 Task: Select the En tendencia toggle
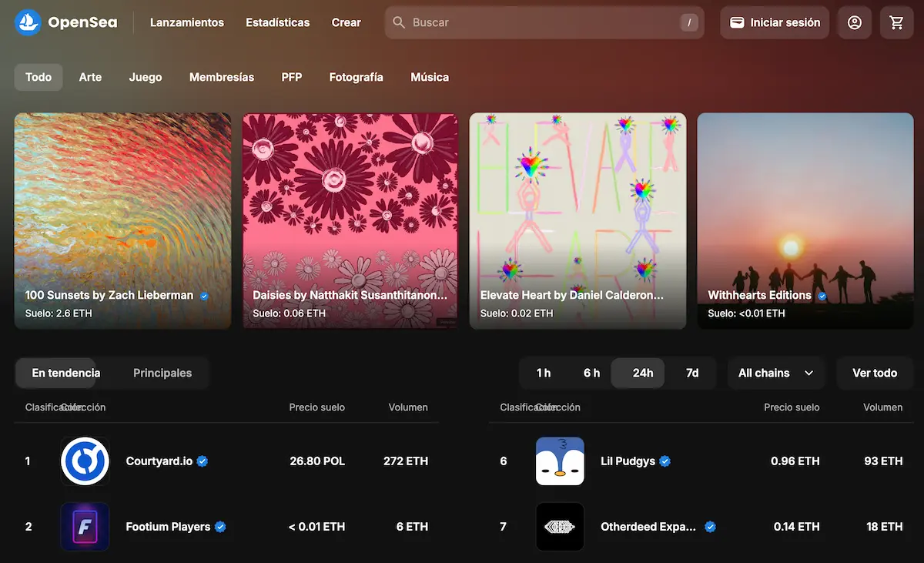(56, 373)
